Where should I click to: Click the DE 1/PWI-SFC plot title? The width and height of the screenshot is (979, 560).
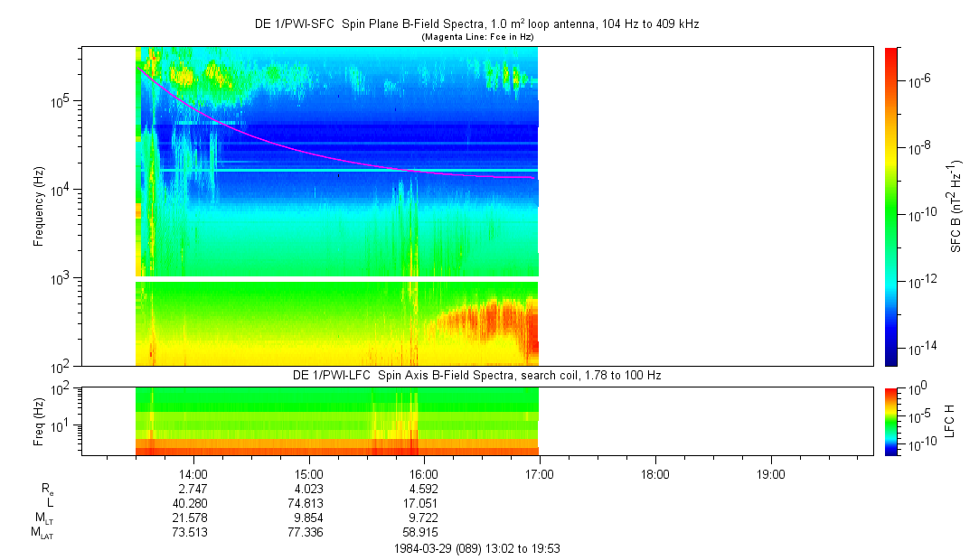point(475,24)
